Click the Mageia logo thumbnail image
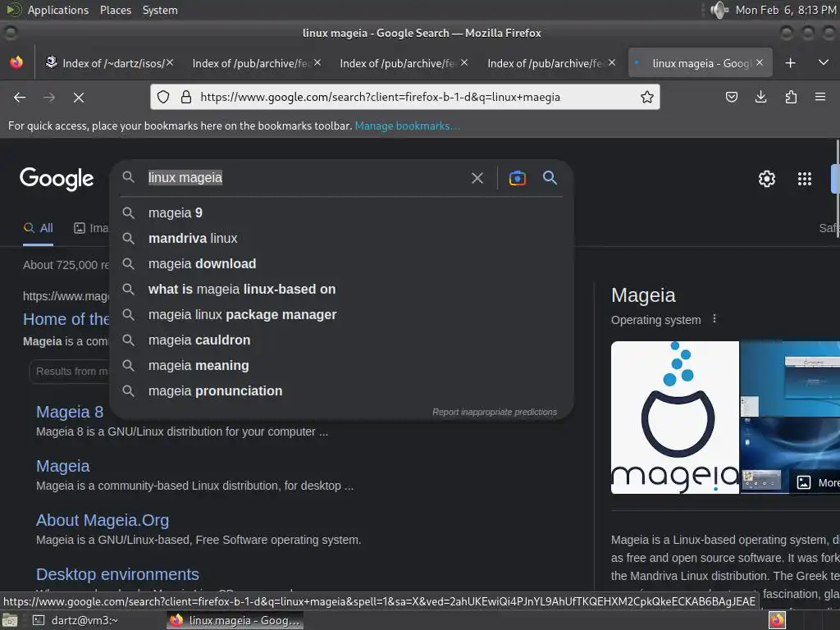 tap(675, 418)
